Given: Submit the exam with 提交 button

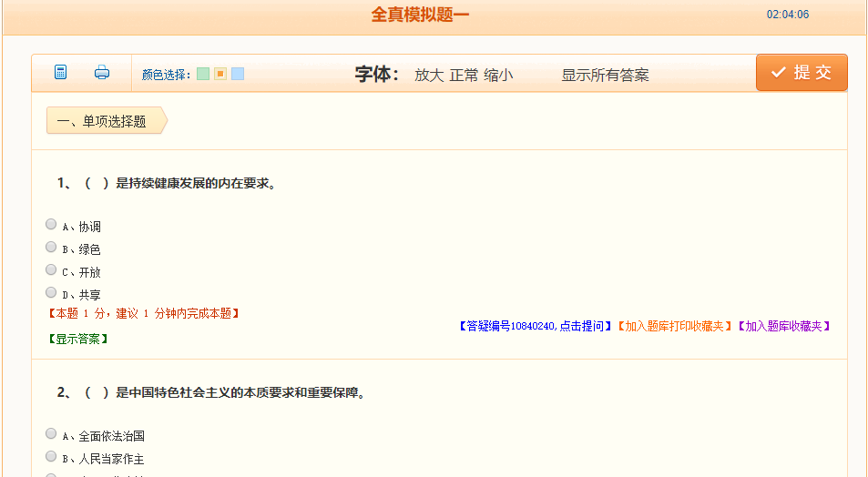Looking at the screenshot, I should [802, 73].
